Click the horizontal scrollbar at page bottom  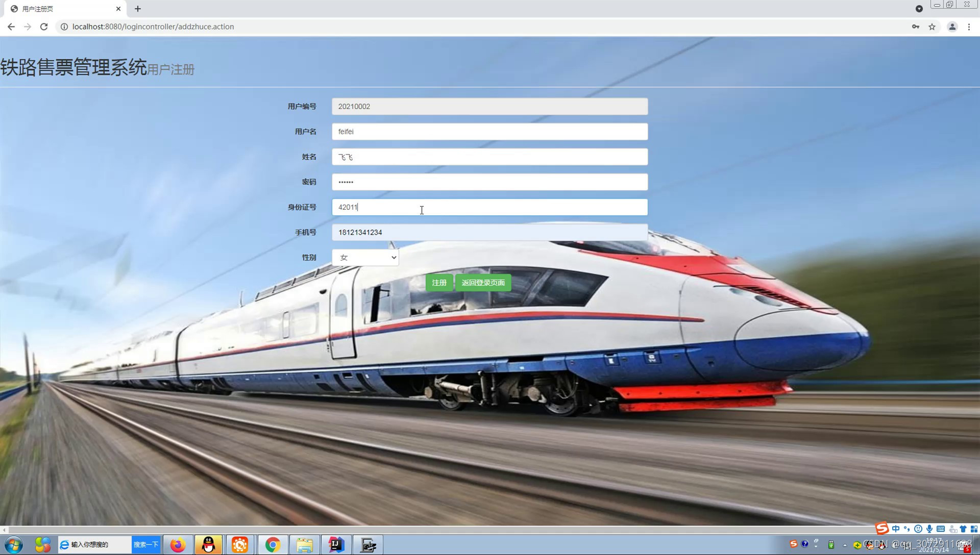click(439, 530)
